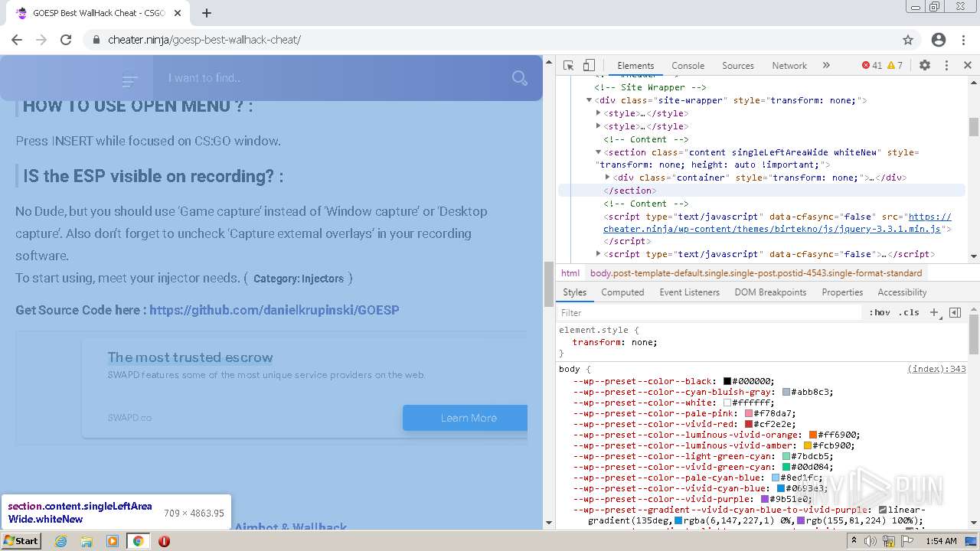Open the luminous-vivid-orange #ff6900 swatch
Viewport: 980px width, 551px height.
(813, 435)
